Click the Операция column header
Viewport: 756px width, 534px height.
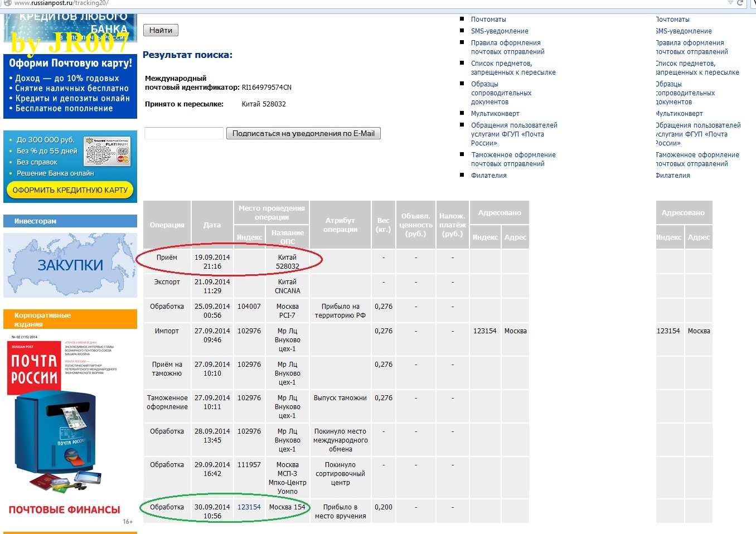click(x=167, y=225)
